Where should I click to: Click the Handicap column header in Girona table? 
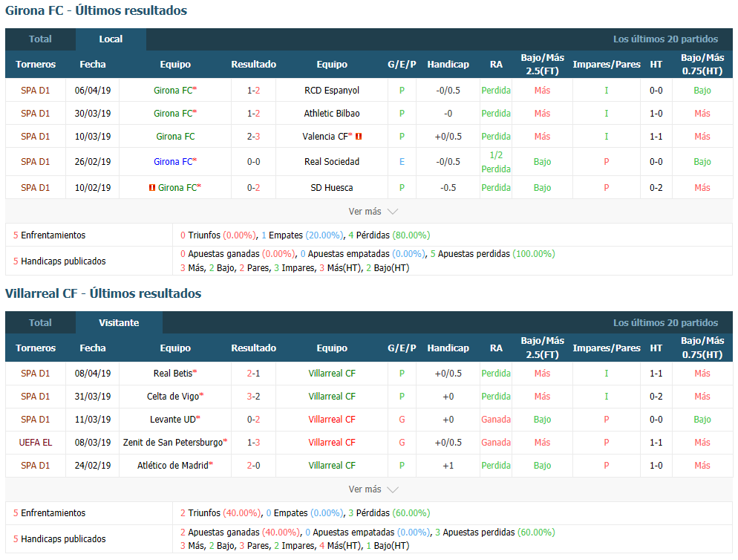coord(448,65)
